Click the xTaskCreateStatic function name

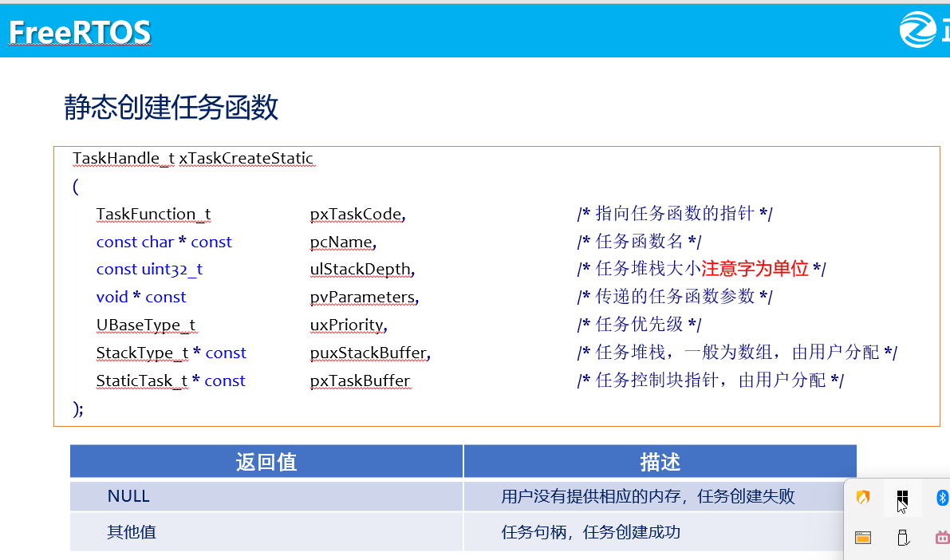click(x=247, y=158)
